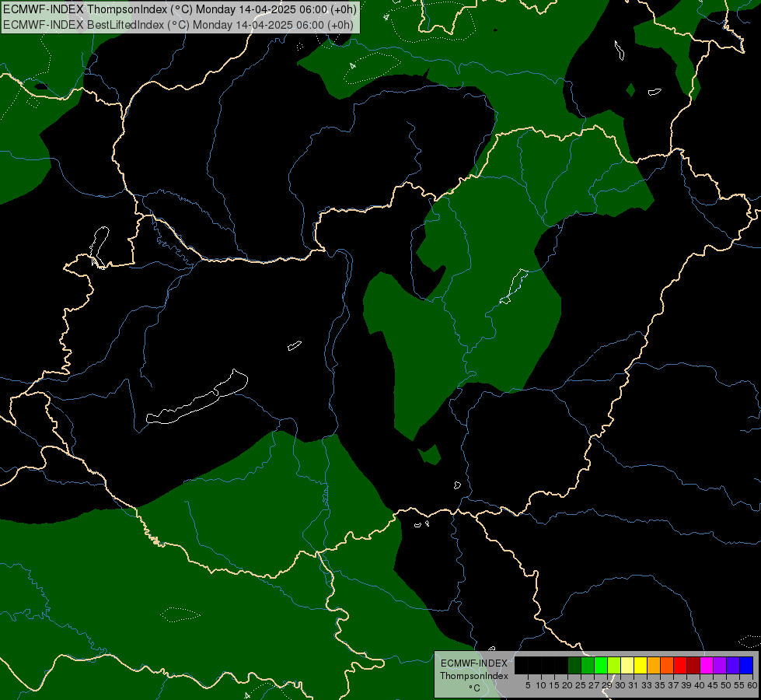Click legend tick value '50'

tap(727, 685)
